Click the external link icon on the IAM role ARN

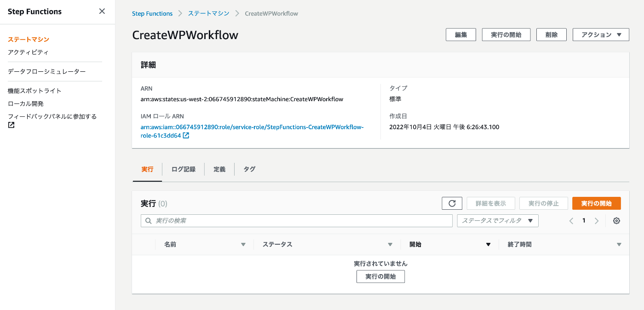[186, 135]
